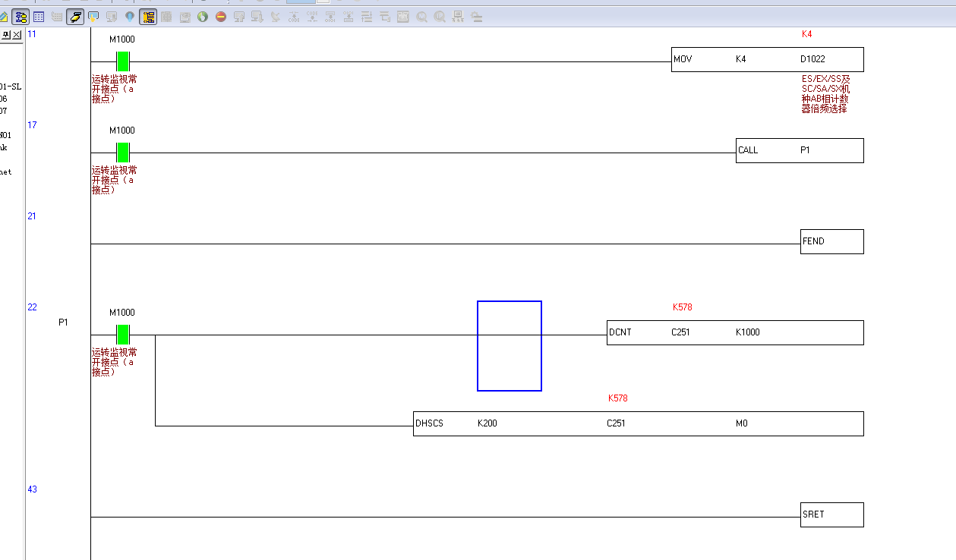Click the speech bubble comment icon
This screenshot has width=956, height=560.
[x=93, y=16]
